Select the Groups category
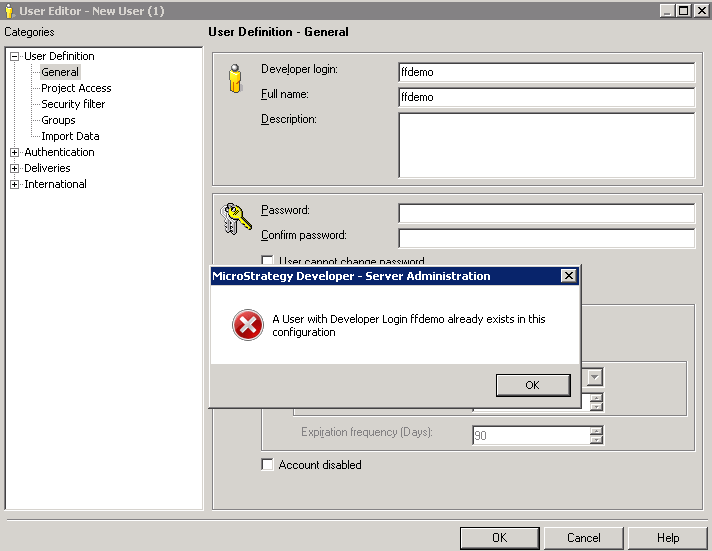Screen dimensions: 712x551 [x=58, y=120]
